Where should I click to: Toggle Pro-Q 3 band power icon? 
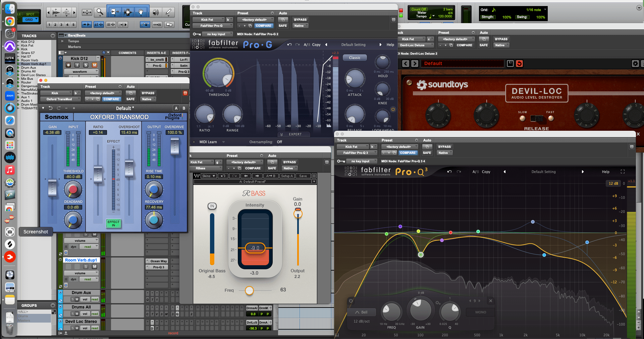pos(351,301)
